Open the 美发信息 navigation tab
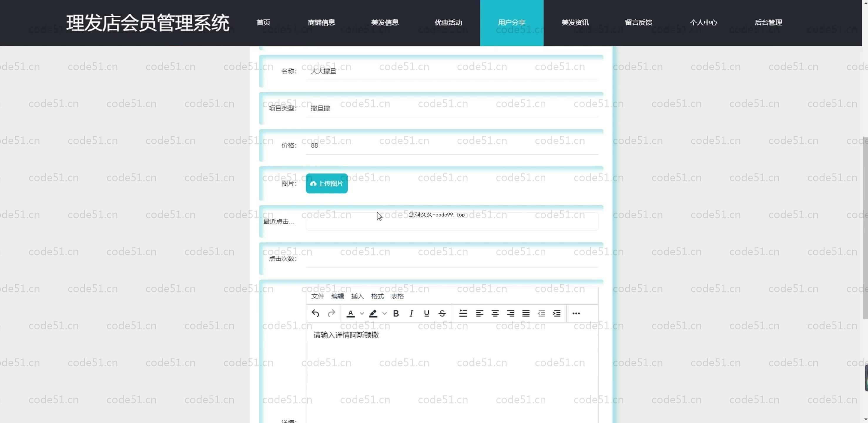This screenshot has height=423, width=868. (385, 23)
